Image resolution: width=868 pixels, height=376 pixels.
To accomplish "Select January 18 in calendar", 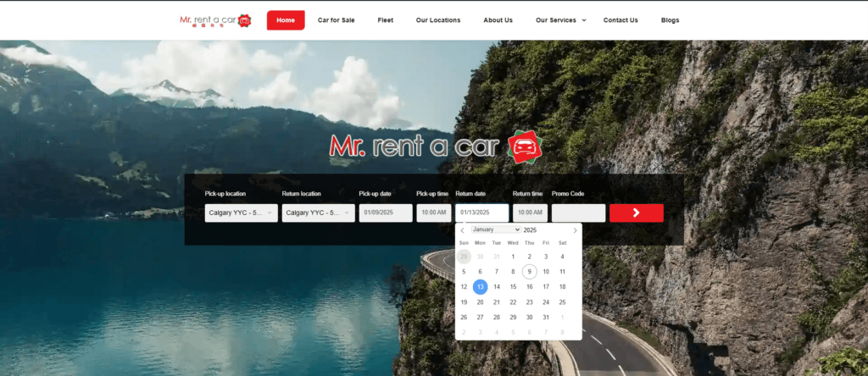I will coord(563,287).
